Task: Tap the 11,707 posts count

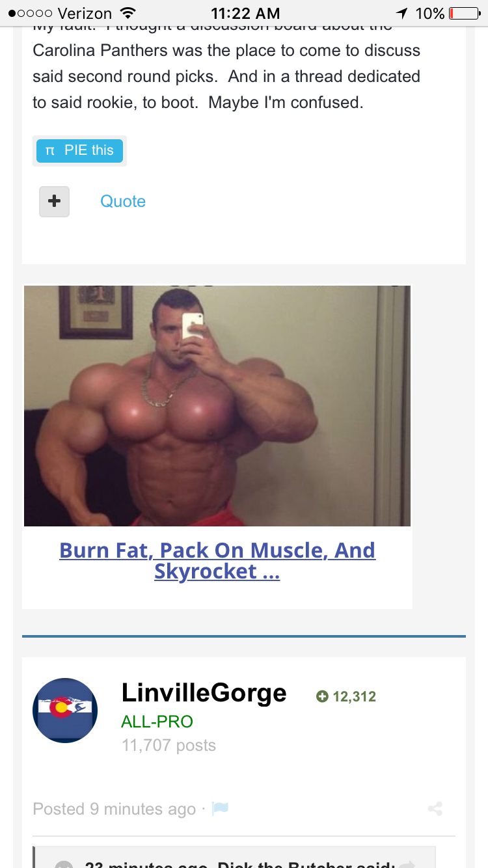Action: pyautogui.click(x=169, y=746)
